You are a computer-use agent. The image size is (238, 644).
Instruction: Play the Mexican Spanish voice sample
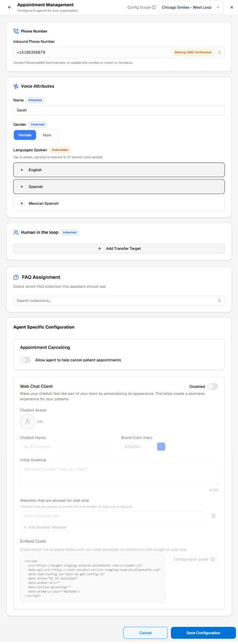pos(22,204)
